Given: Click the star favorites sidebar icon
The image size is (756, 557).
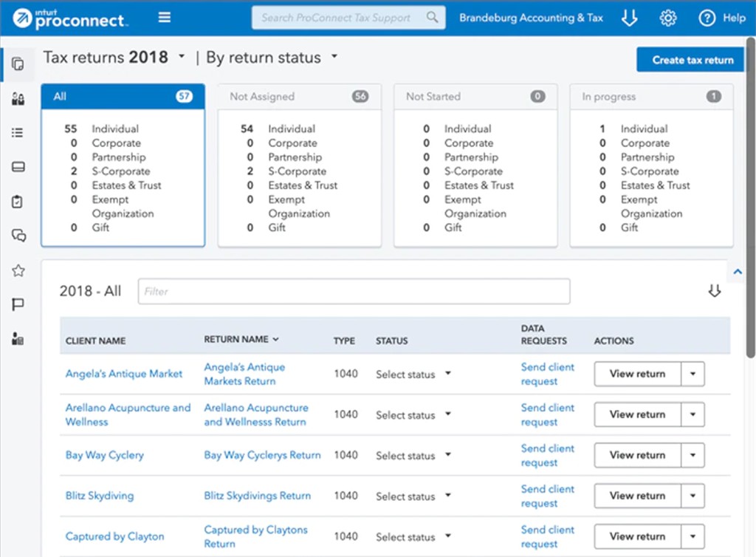Looking at the screenshot, I should click(x=18, y=270).
